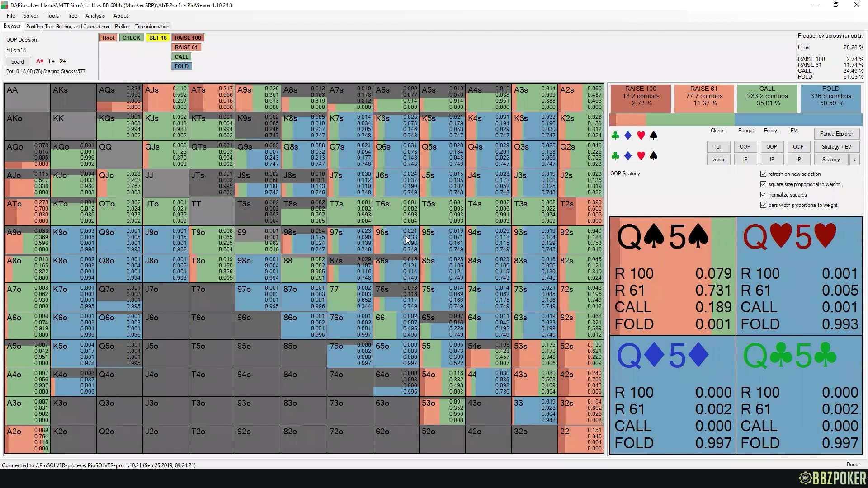
Task: Toggle square size proportional to weight
Action: (764, 184)
